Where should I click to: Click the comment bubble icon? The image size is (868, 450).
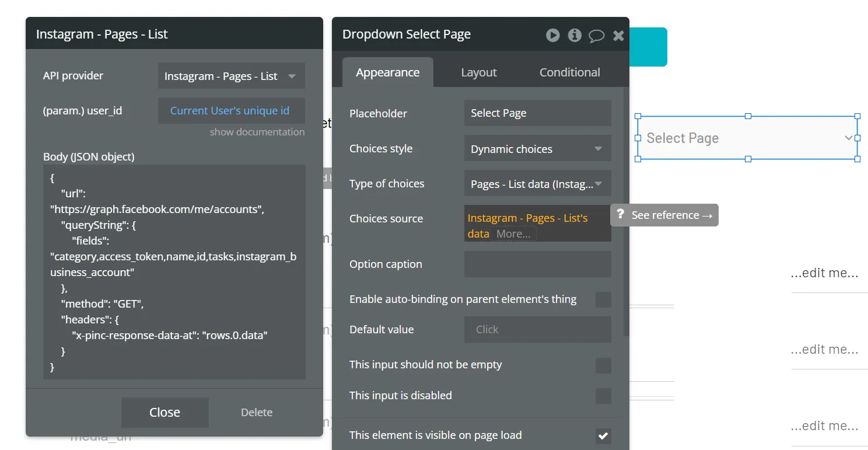[x=596, y=36]
